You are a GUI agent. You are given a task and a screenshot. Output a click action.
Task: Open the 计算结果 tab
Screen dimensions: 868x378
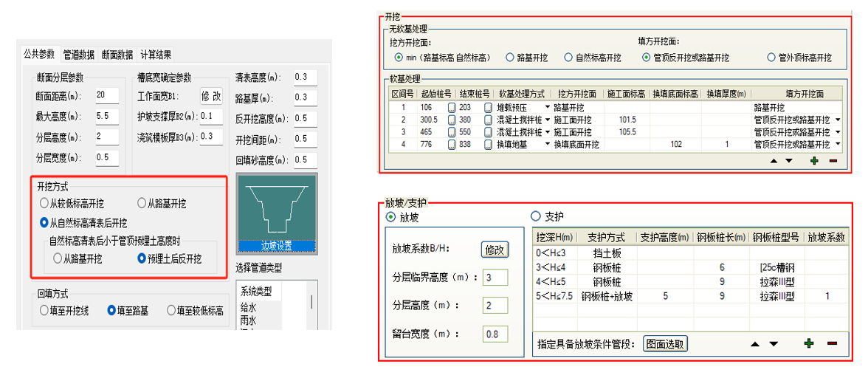tap(156, 55)
